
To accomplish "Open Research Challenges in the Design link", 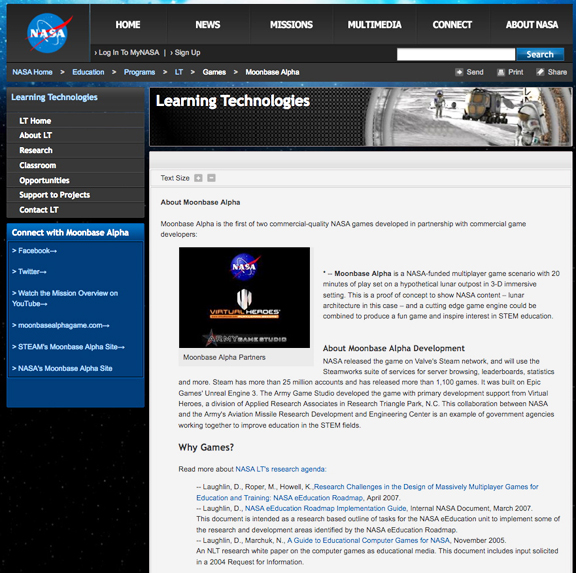I will [x=367, y=493].
